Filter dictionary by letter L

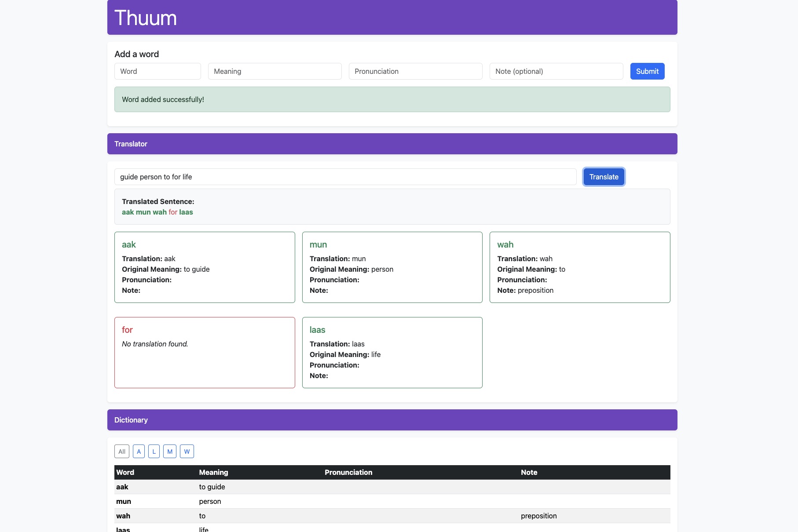[154, 452]
